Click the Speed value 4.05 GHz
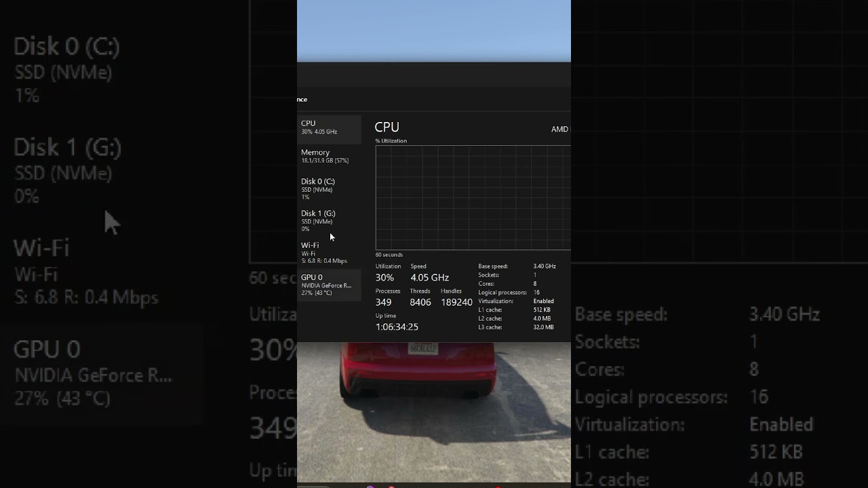The width and height of the screenshot is (868, 488). (x=429, y=277)
